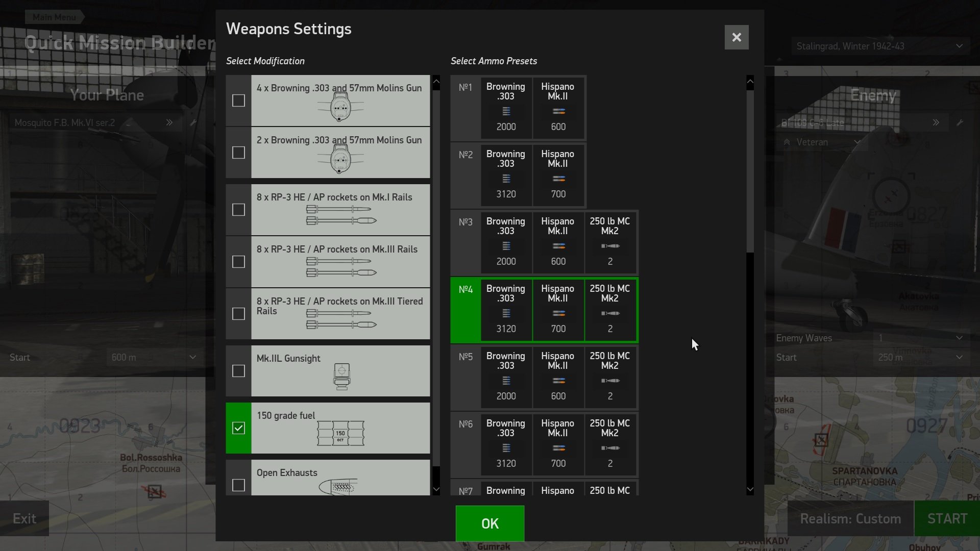Click the 2 x Browning Molins gun nose icon
Image resolution: width=980 pixels, height=551 pixels.
point(340,160)
